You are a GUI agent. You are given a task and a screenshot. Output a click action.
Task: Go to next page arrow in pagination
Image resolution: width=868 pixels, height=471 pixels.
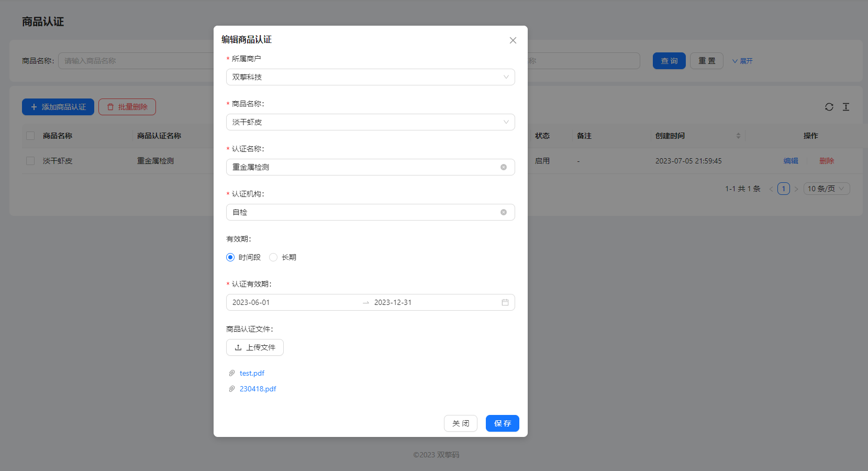point(796,189)
